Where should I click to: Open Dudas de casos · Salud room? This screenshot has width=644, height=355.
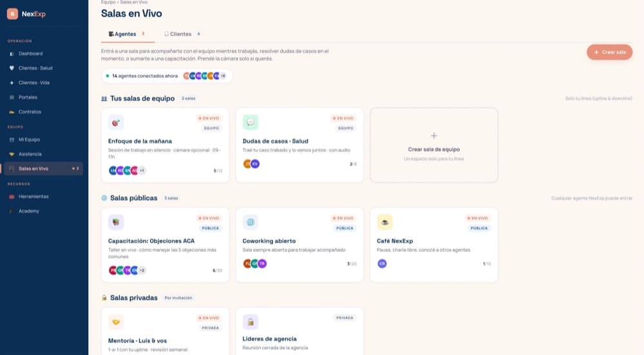[299, 145]
